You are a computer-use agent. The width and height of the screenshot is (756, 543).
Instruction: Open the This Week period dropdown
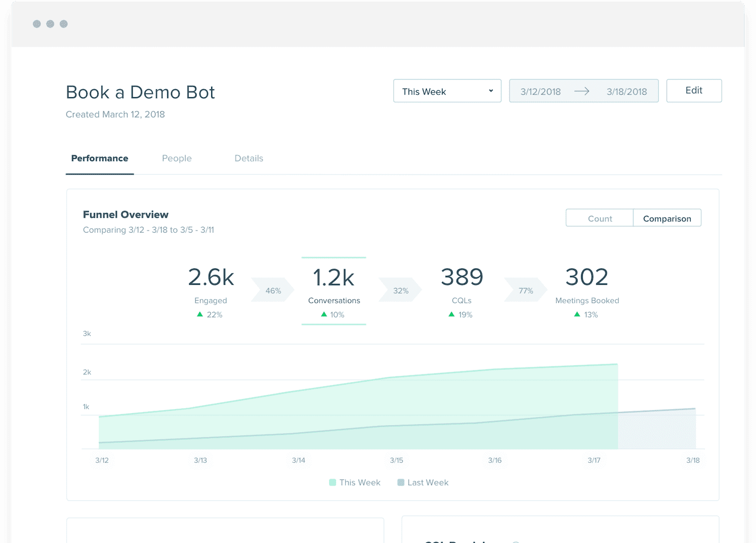[x=447, y=91]
